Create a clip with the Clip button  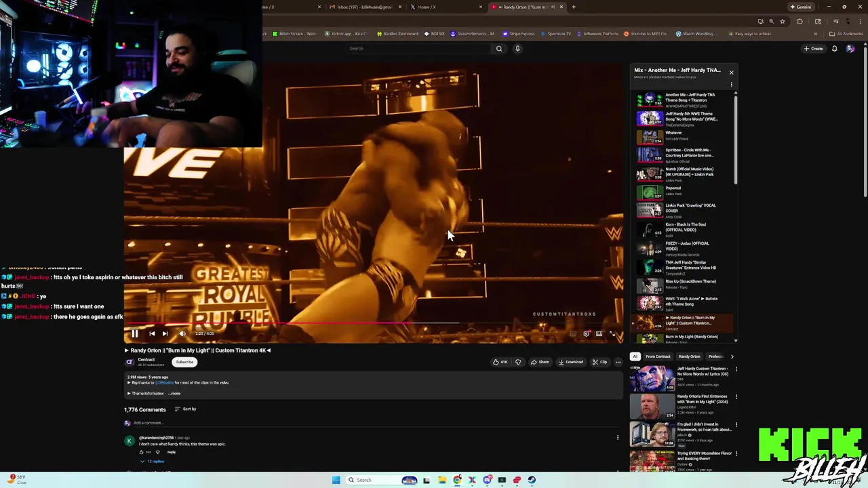pyautogui.click(x=599, y=362)
